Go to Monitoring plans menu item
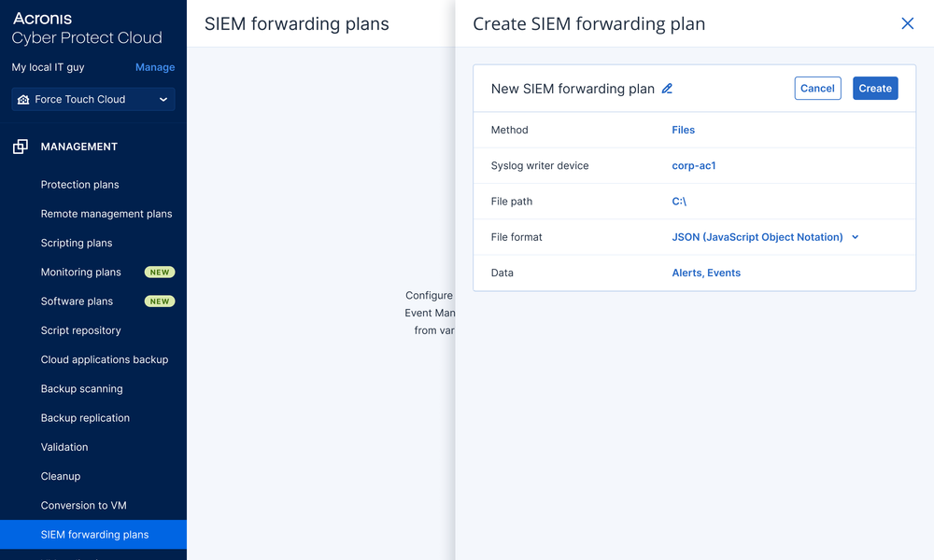The width and height of the screenshot is (934, 560). tap(80, 273)
